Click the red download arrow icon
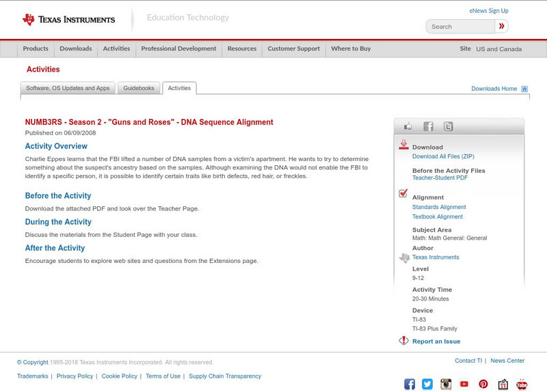 [x=403, y=145]
